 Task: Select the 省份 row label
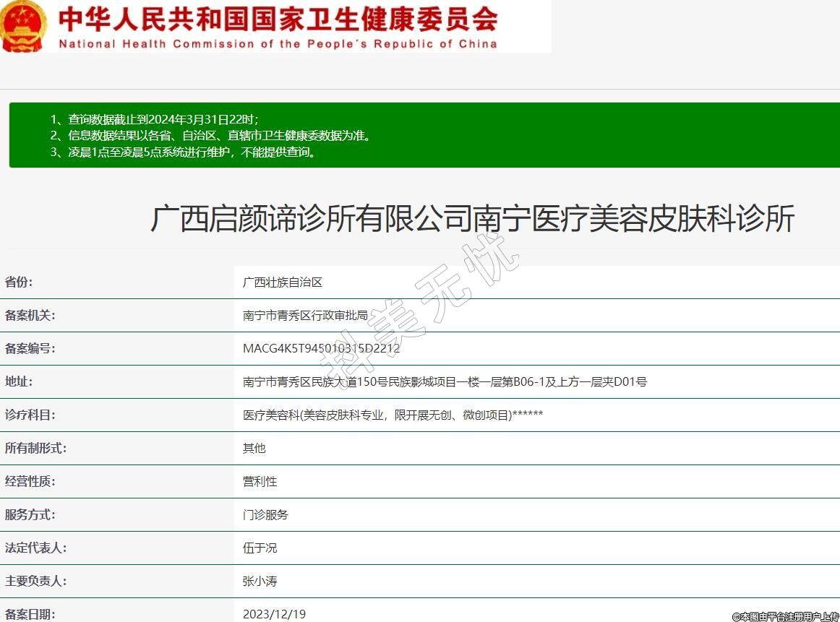pyautogui.click(x=19, y=282)
